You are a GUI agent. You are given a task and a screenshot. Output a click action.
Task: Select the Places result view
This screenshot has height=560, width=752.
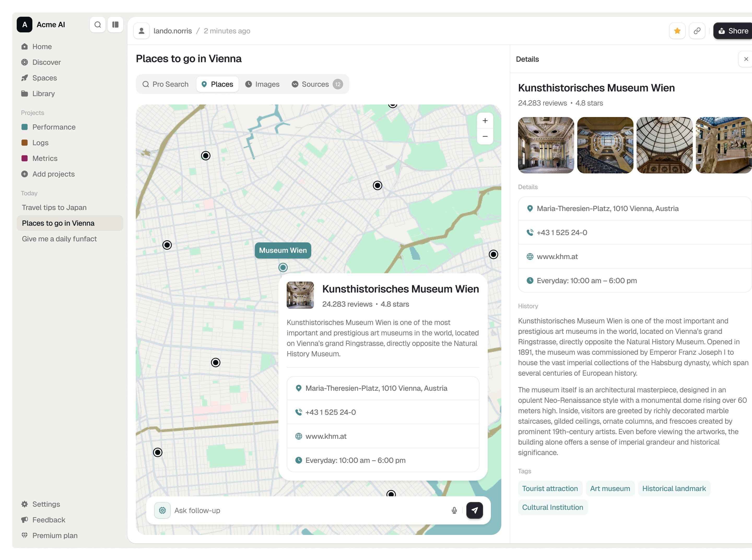pos(217,84)
